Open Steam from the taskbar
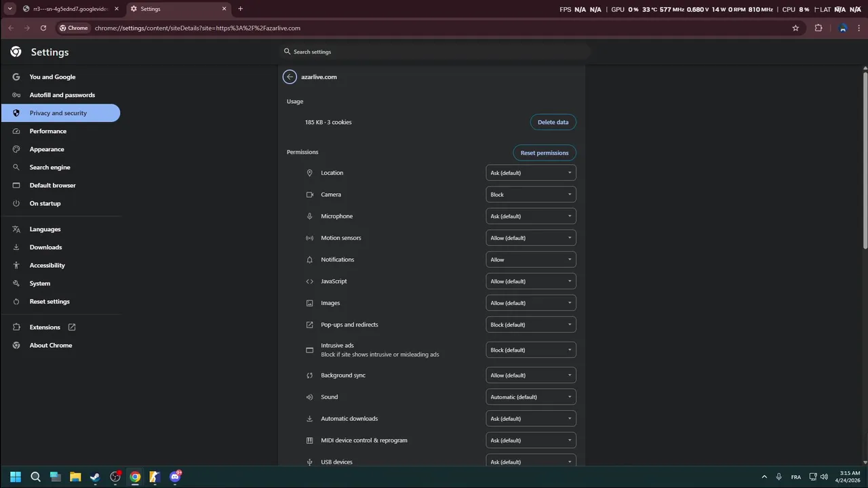Image resolution: width=868 pixels, height=488 pixels. coord(95,476)
